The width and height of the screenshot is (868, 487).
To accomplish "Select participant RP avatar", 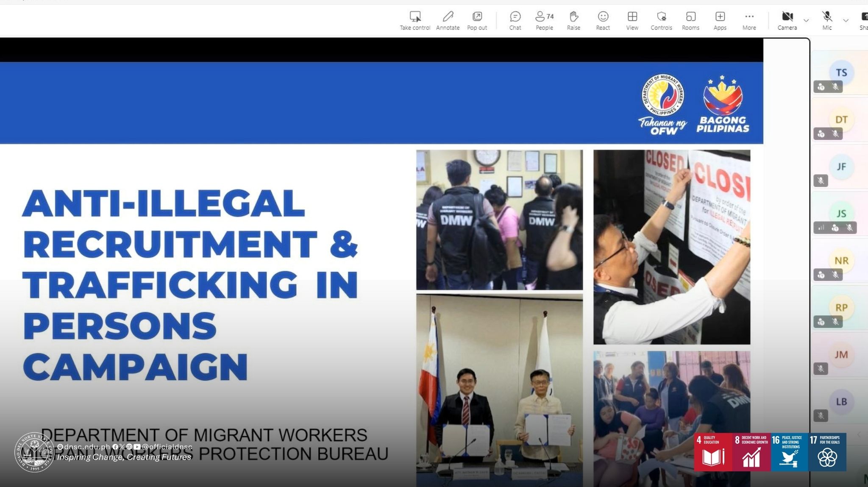I will pos(841,308).
